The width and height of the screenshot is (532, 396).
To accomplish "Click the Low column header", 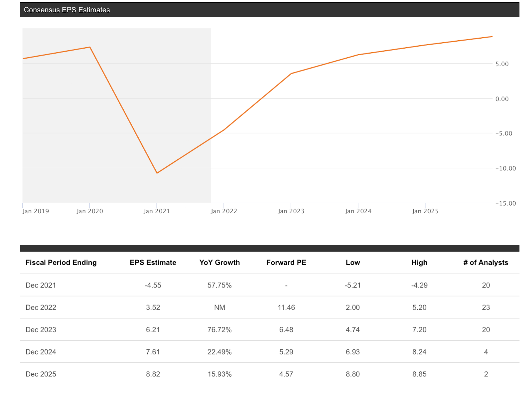I will [353, 263].
